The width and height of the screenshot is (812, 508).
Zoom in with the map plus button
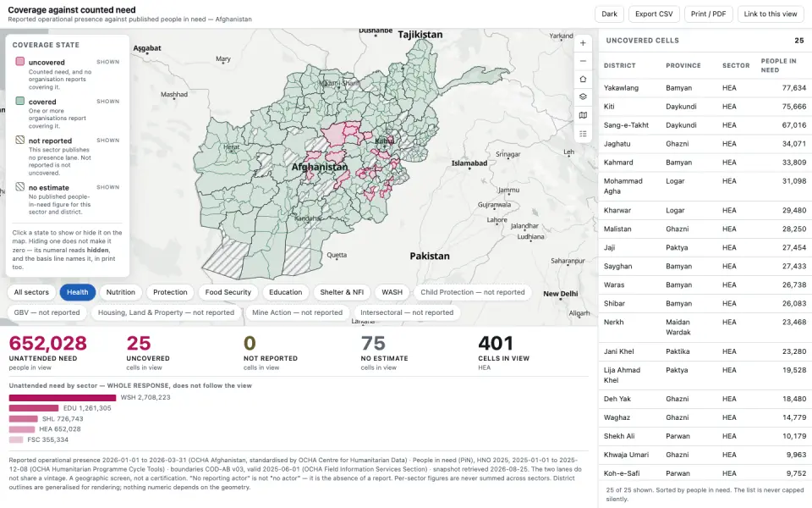583,43
